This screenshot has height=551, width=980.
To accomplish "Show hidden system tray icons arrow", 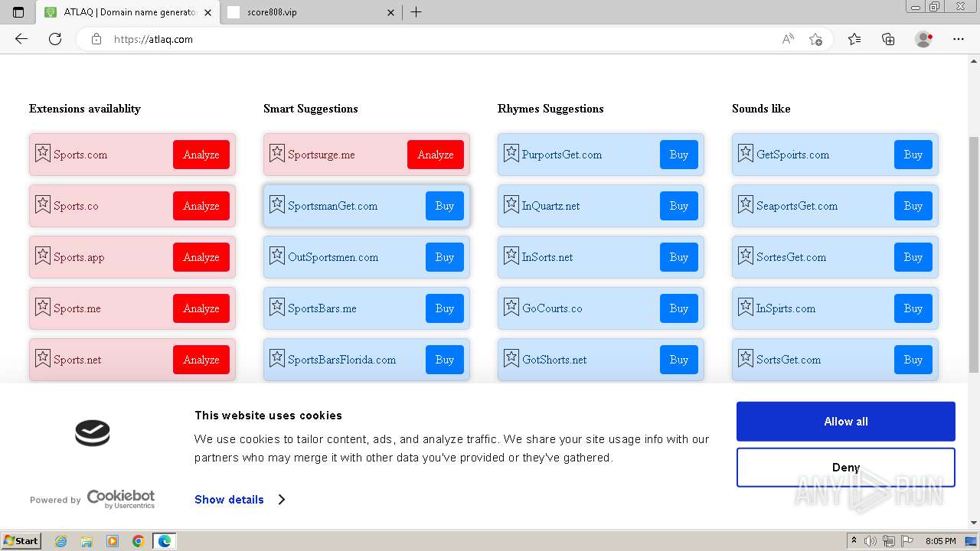I will point(854,541).
